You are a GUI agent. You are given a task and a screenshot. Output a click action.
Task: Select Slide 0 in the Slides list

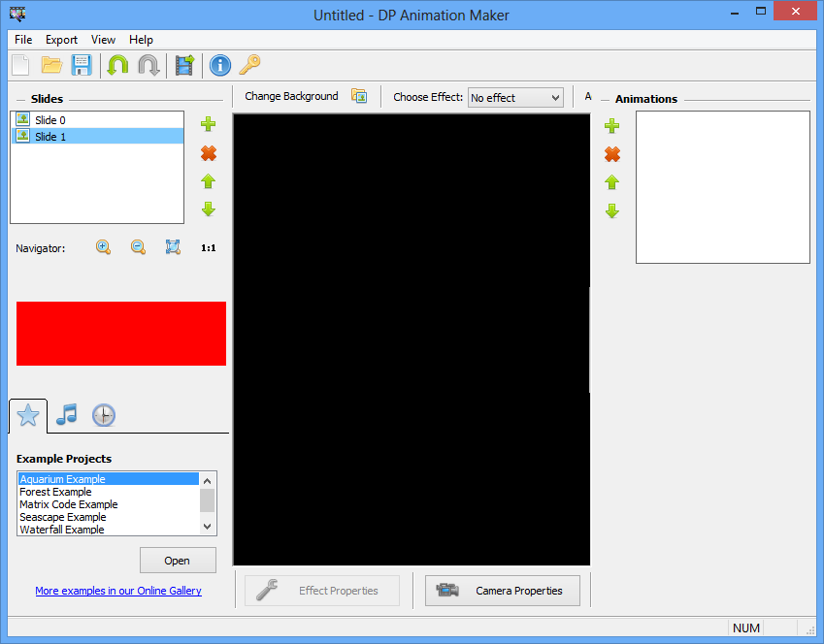coord(58,119)
